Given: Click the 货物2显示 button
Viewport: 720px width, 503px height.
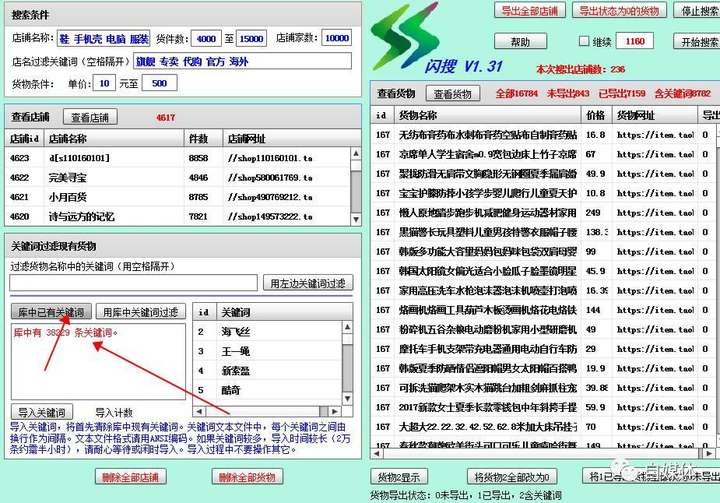Looking at the screenshot, I should pos(399,477).
